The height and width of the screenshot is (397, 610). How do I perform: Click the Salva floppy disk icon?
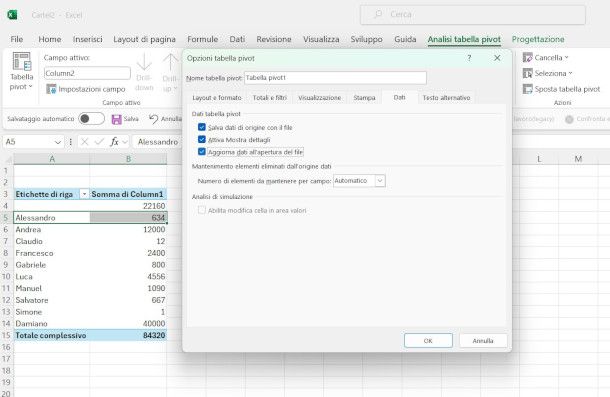[117, 119]
